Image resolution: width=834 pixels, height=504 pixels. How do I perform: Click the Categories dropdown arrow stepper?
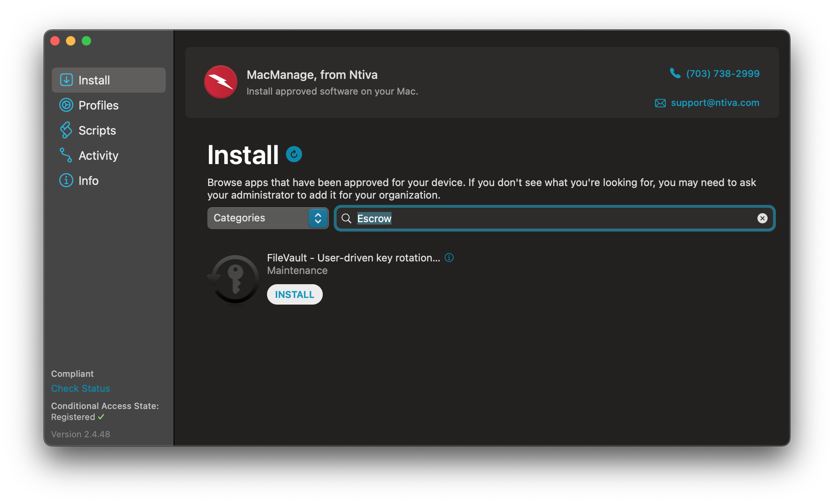pyautogui.click(x=318, y=218)
